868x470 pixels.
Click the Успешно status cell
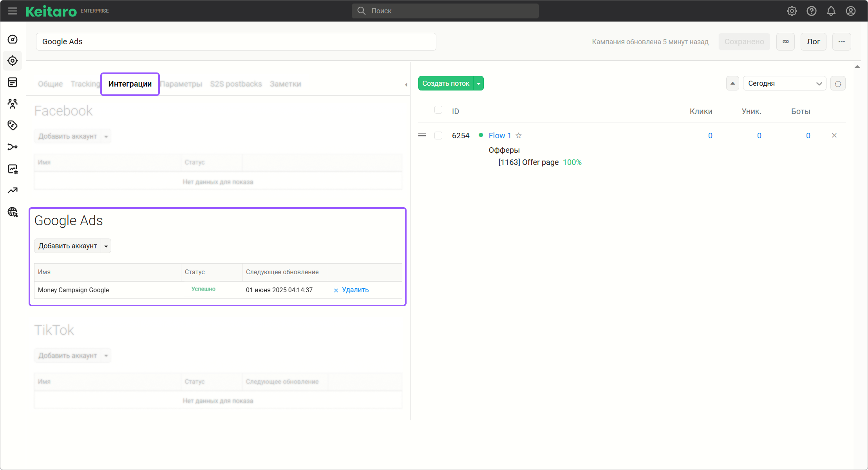click(203, 289)
